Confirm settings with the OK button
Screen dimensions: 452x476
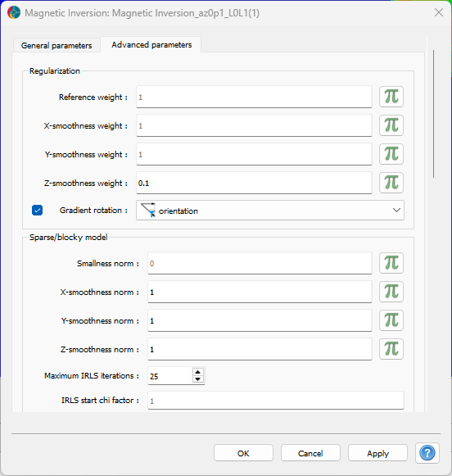coord(243,453)
